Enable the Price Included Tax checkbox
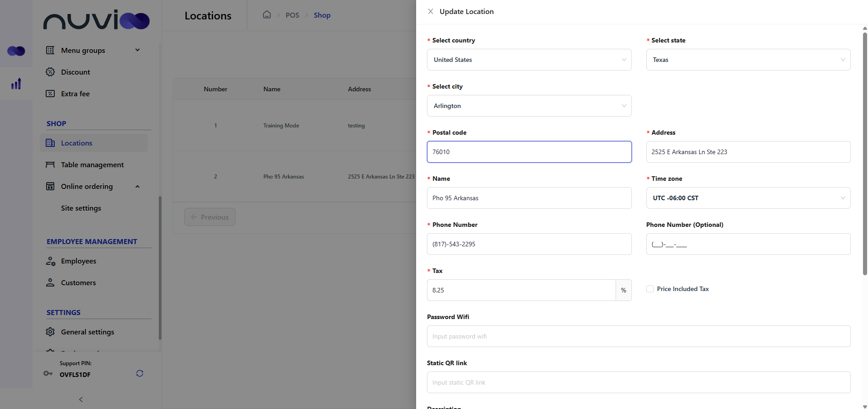The image size is (868, 409). [650, 289]
